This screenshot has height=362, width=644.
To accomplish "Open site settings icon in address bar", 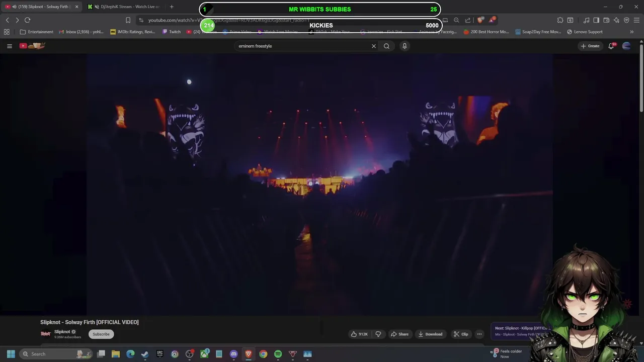I will pyautogui.click(x=141, y=20).
